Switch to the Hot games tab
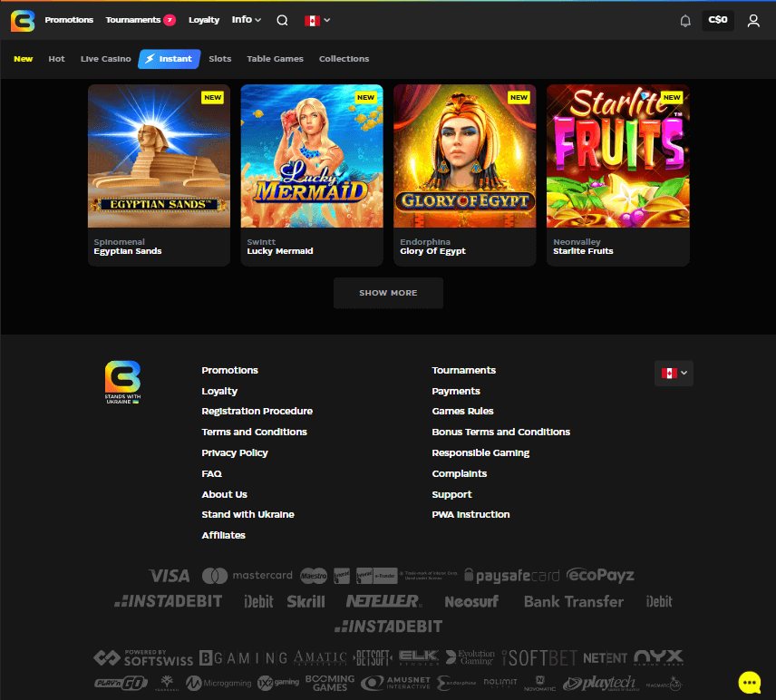 56,59
